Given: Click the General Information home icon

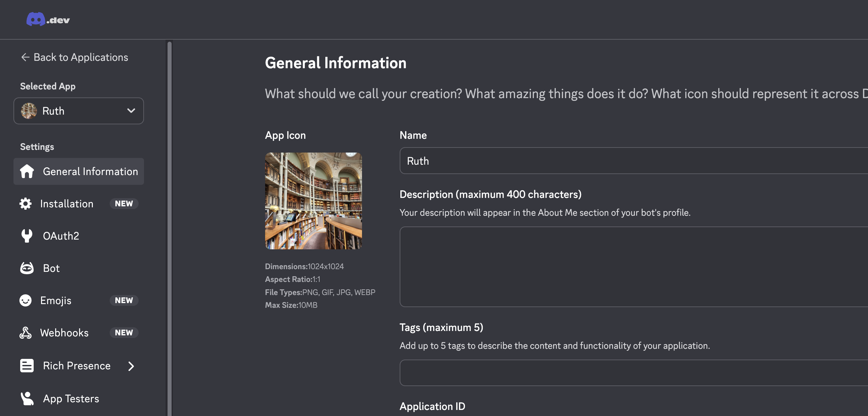Looking at the screenshot, I should click(x=27, y=171).
